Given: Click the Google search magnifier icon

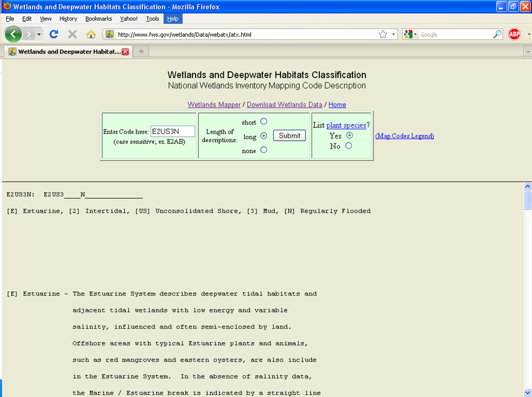Looking at the screenshot, I should coord(497,34).
